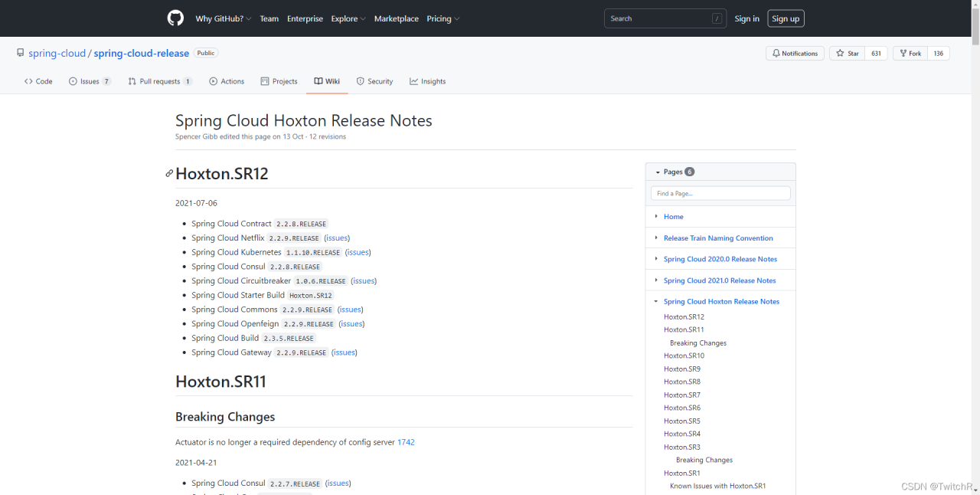The width and height of the screenshot is (980, 495).
Task: Expand the Release Train Naming Convention arrow
Action: click(657, 238)
